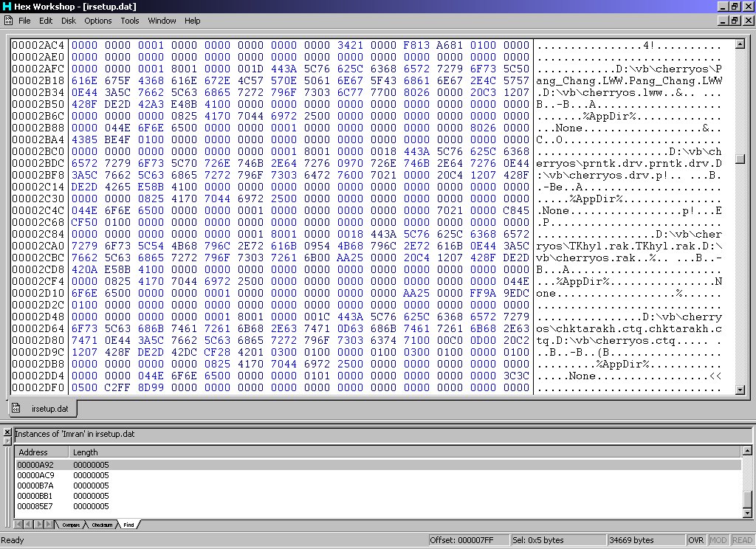The image size is (756, 549).
Task: Sort results by the Address column header
Action: coord(41,452)
